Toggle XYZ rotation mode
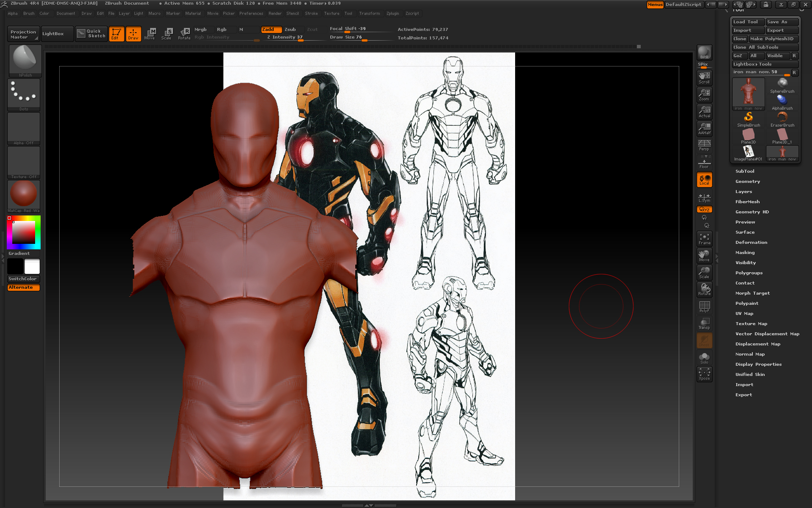 point(704,210)
